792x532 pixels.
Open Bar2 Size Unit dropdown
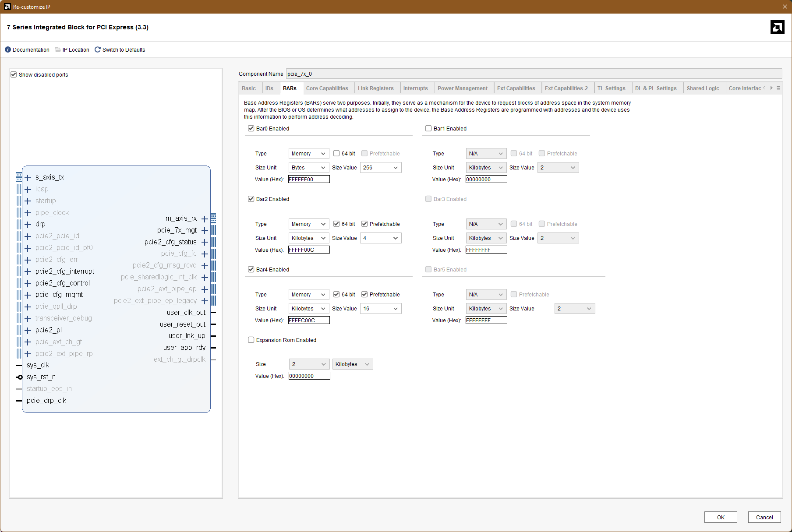point(309,238)
